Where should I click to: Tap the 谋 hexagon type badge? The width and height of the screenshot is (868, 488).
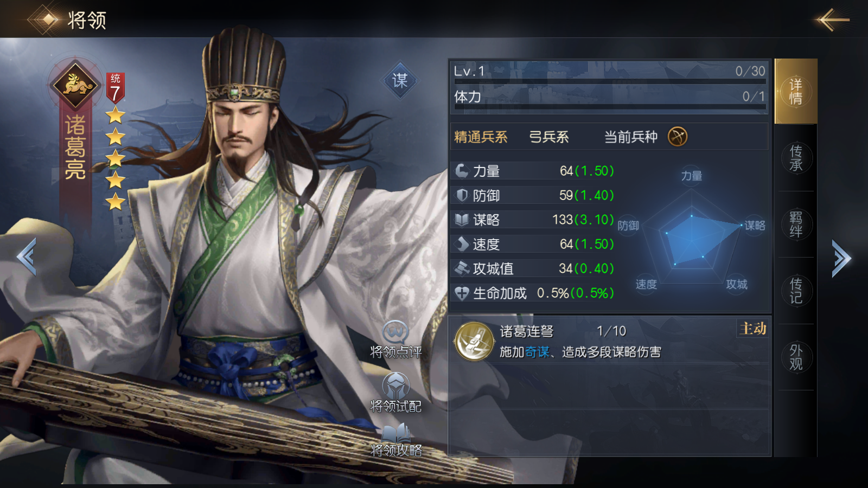click(400, 80)
